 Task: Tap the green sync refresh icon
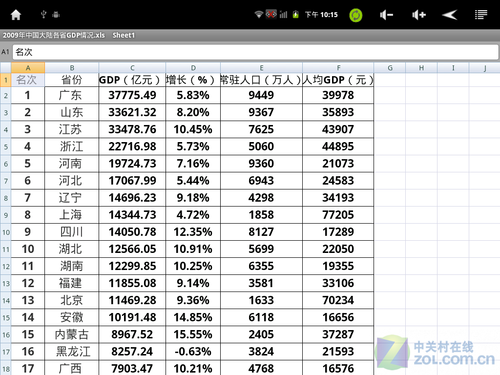[x=355, y=15]
